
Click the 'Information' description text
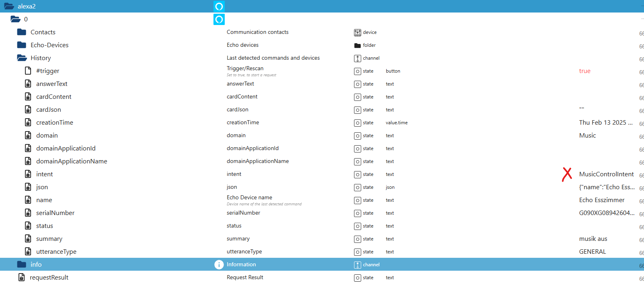(241, 265)
